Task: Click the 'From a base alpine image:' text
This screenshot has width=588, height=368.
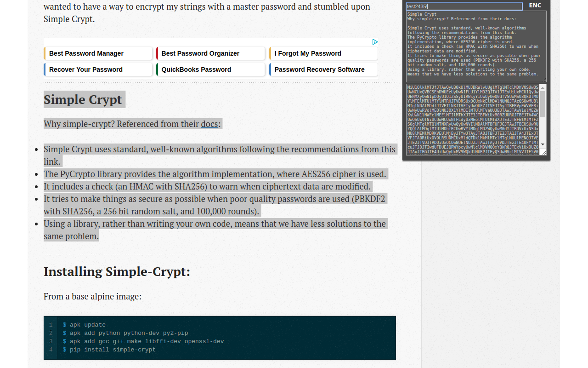Action: (x=92, y=296)
